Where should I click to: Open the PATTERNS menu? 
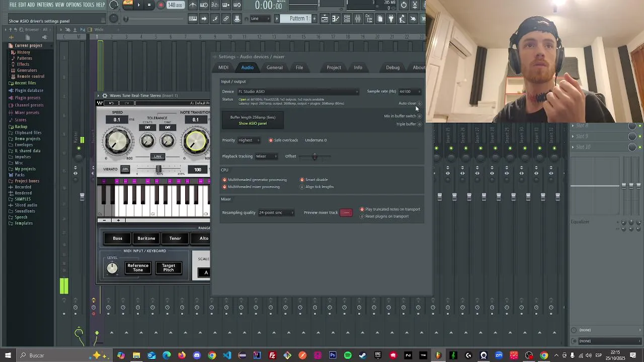click(45, 5)
